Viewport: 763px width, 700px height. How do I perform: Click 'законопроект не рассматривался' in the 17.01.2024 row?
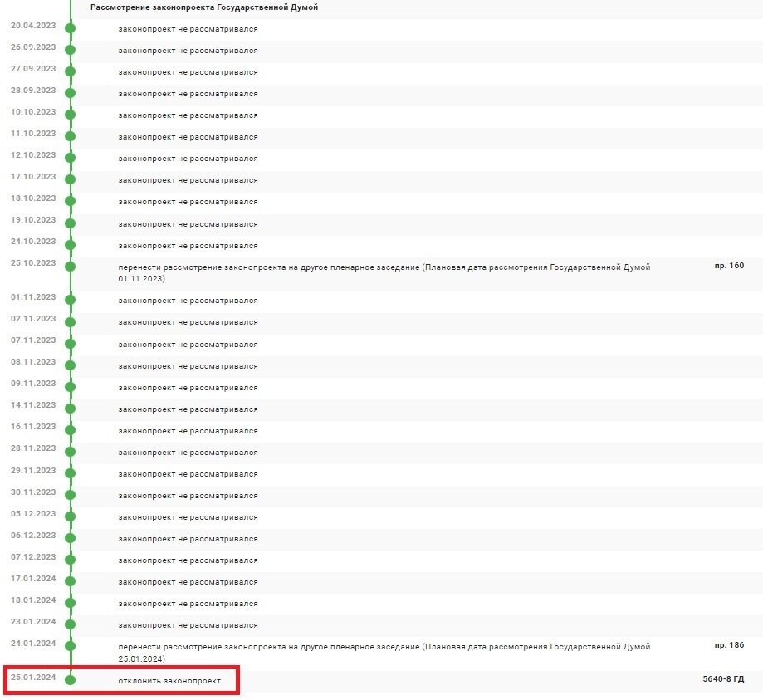[188, 582]
